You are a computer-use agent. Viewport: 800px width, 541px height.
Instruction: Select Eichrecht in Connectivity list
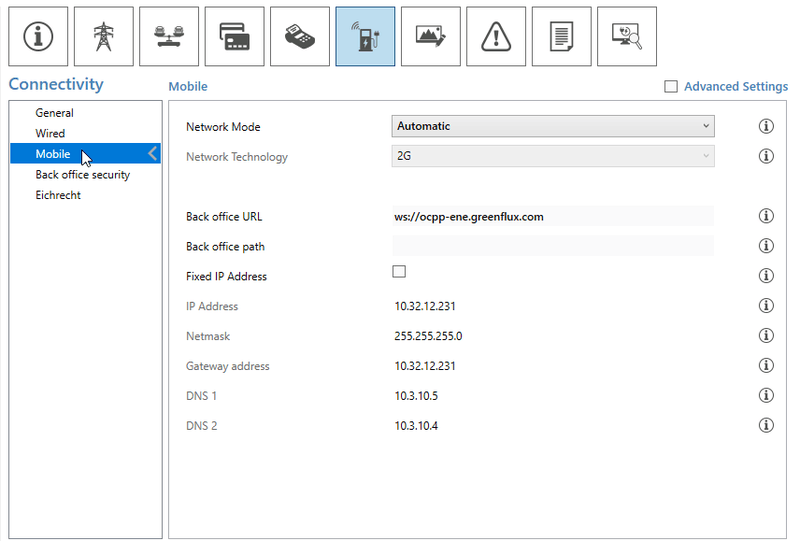[85, 195]
